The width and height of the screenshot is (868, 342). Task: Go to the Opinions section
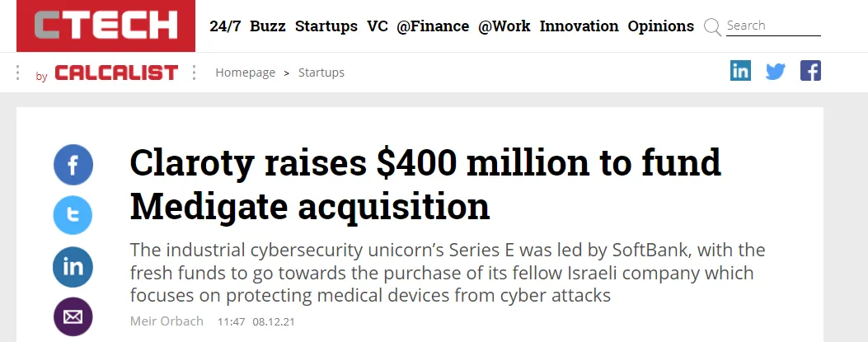coord(660,26)
